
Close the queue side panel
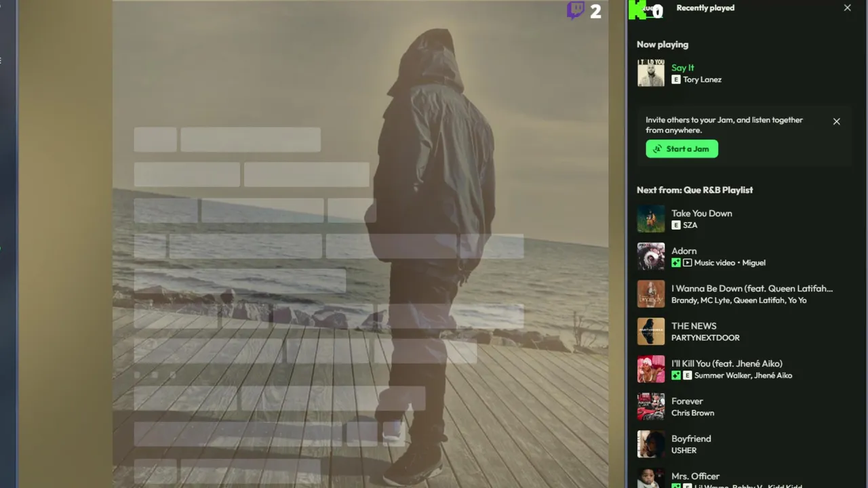847,8
